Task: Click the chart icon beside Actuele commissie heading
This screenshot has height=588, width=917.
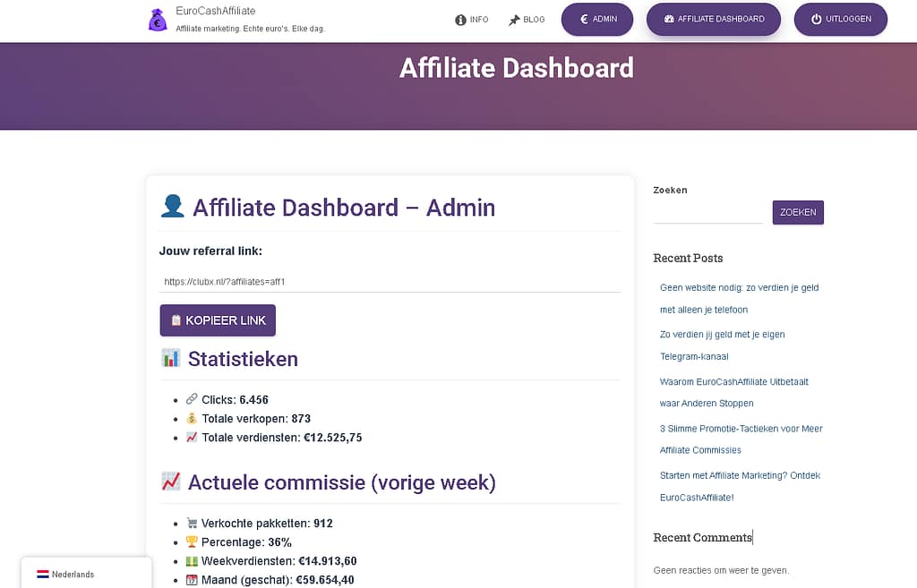Action: pos(170,481)
